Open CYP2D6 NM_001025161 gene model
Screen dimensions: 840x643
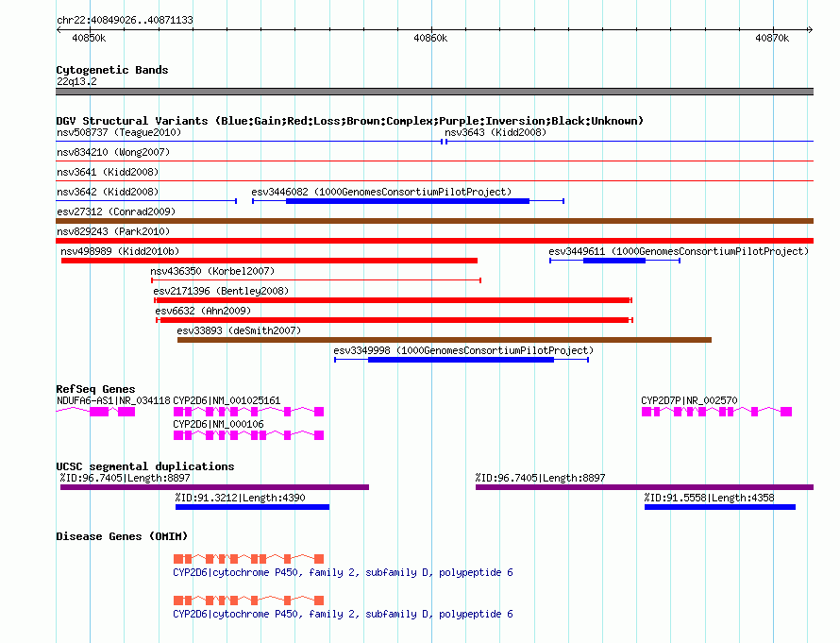click(248, 412)
